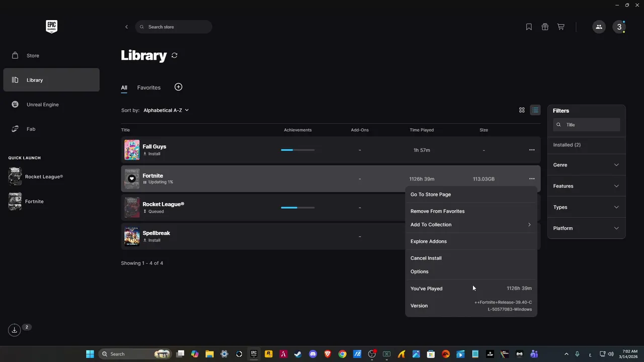Click Fortnite's 113.03GB size value
This screenshot has width=644, height=362.
(484, 179)
